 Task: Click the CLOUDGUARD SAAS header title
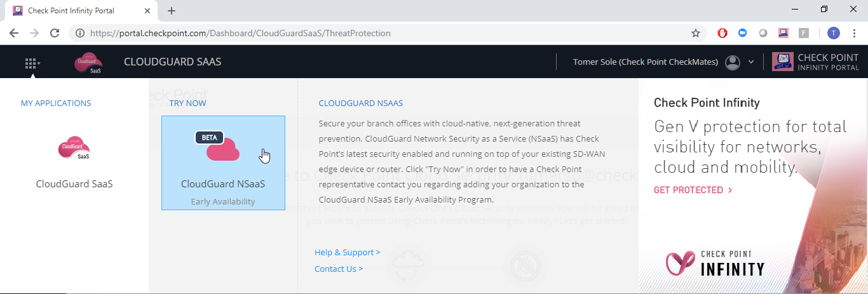173,62
